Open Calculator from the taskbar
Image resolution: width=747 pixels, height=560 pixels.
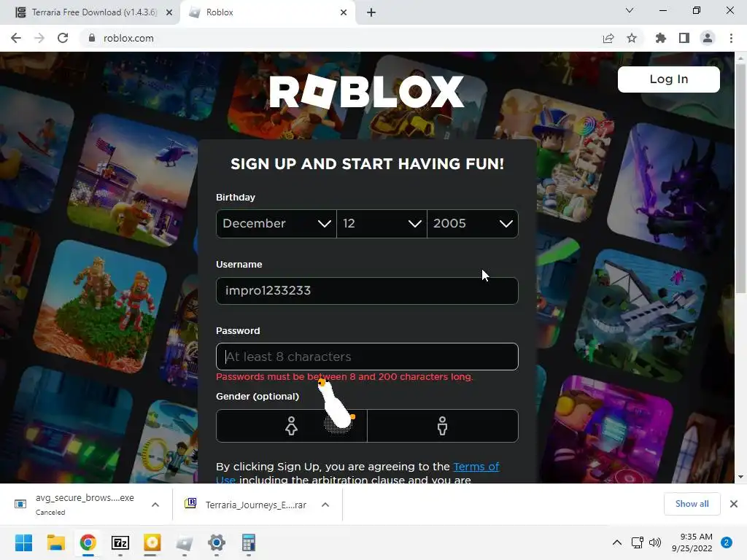point(248,542)
